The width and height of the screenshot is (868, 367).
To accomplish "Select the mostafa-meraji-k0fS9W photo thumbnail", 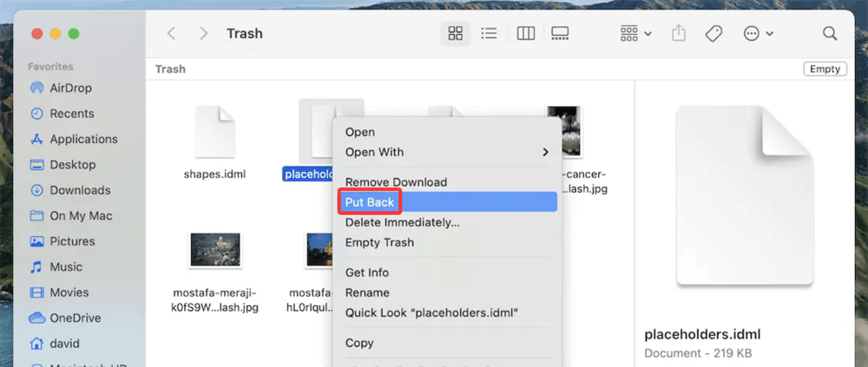I will (x=214, y=249).
